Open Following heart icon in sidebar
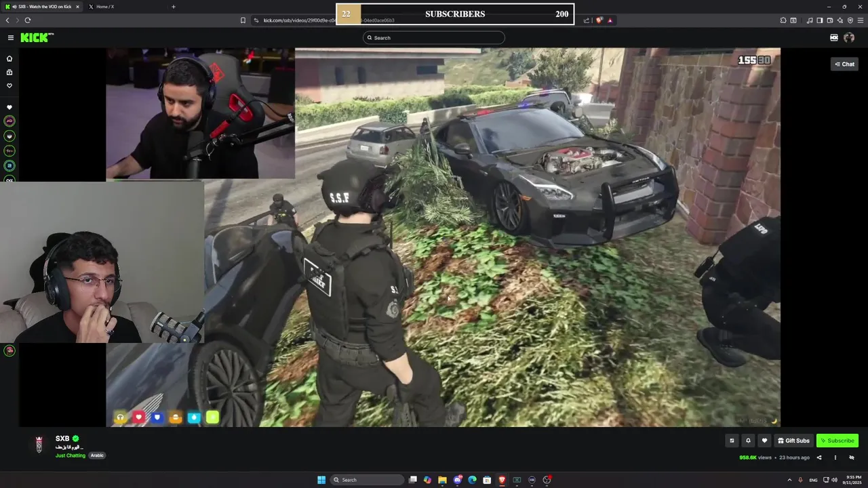Screen dimensions: 868x488 click(x=9, y=85)
